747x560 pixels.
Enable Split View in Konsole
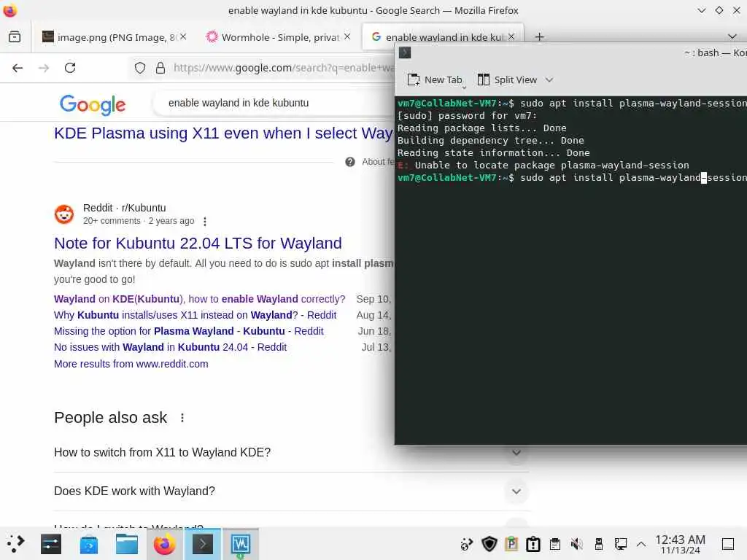click(507, 80)
